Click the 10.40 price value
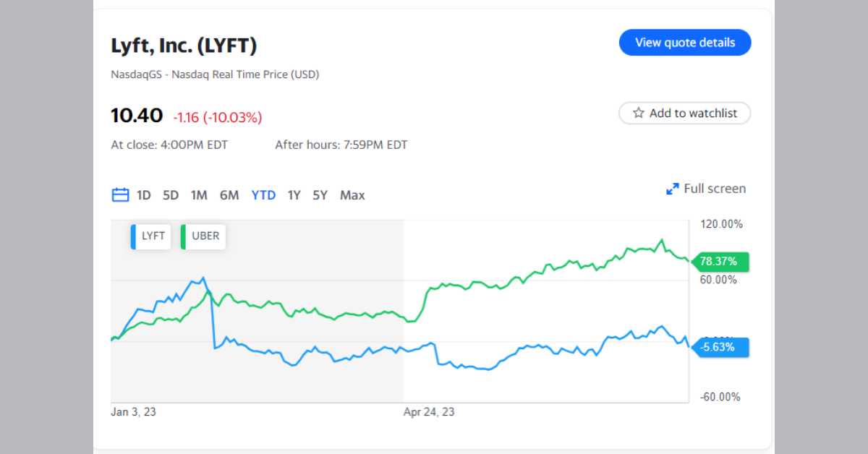 [x=137, y=115]
